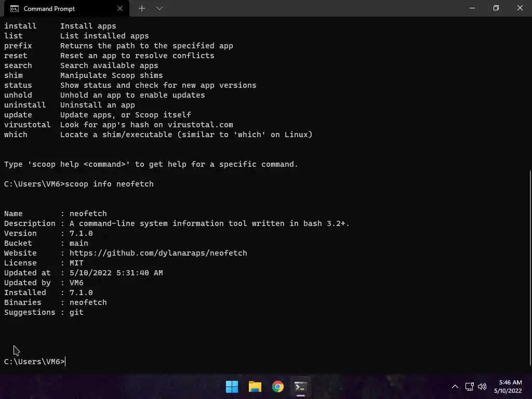Screen dimensions: 532x399
Task: Open the Windows Start menu
Action: [232, 387]
